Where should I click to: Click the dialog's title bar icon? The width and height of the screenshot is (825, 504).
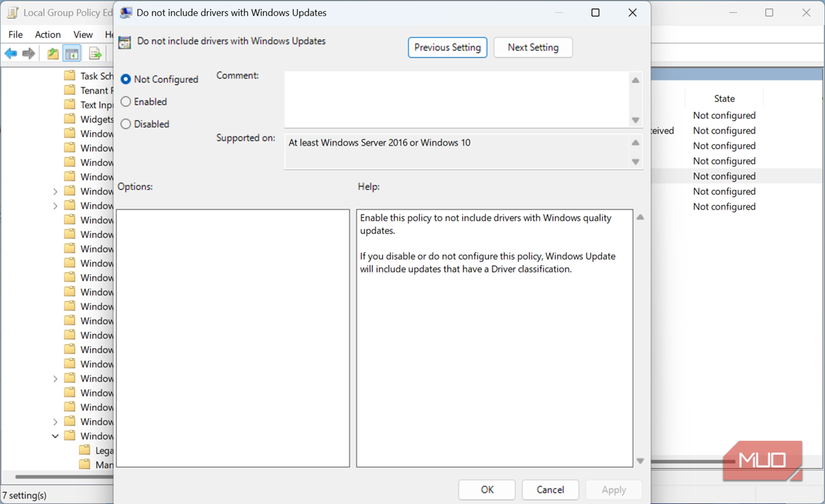coord(126,13)
